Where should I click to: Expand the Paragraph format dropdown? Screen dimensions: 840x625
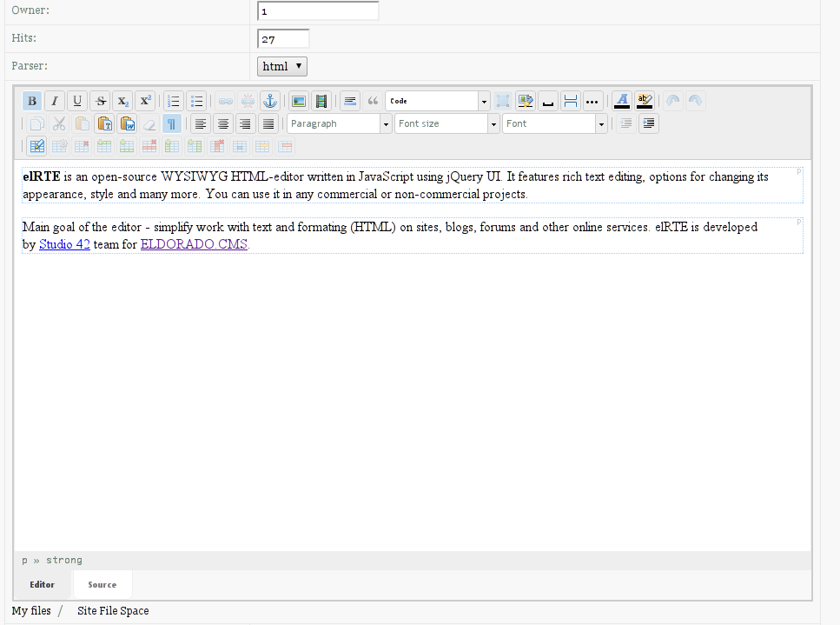pyautogui.click(x=340, y=123)
